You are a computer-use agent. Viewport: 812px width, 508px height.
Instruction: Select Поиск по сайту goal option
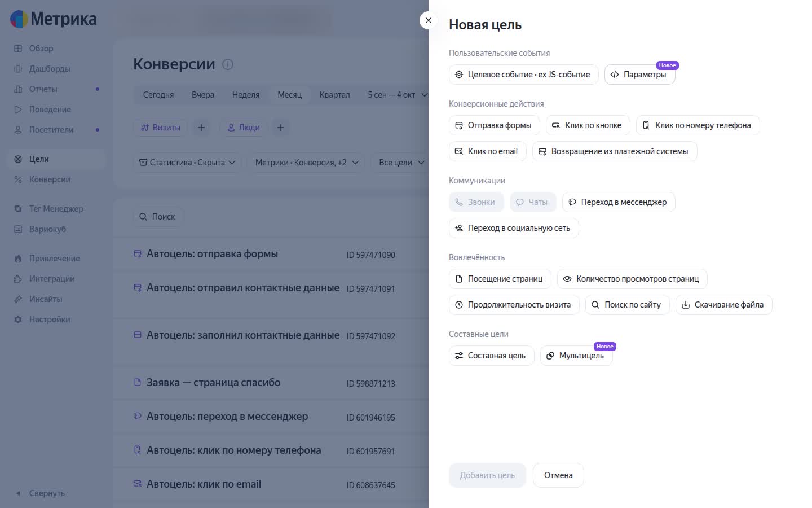tap(627, 305)
